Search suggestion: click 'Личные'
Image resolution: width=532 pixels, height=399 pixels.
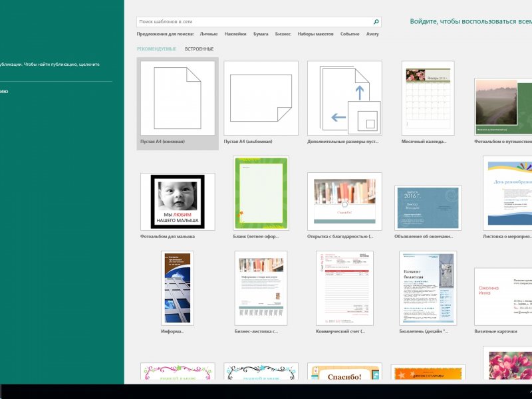point(209,34)
